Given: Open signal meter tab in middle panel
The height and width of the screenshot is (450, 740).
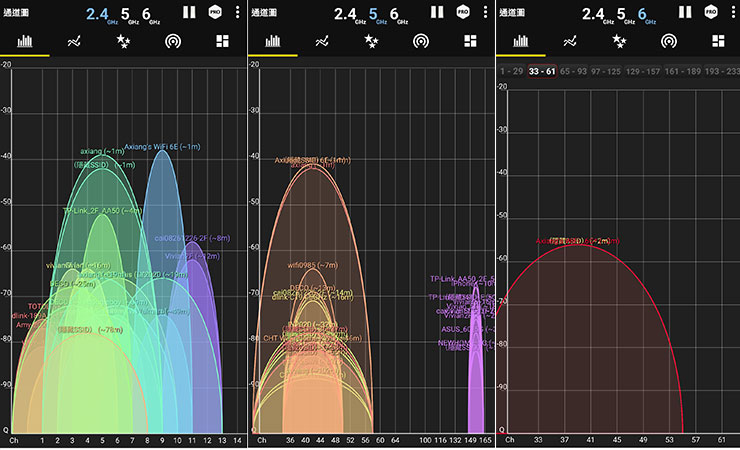Looking at the screenshot, I should coord(421,42).
